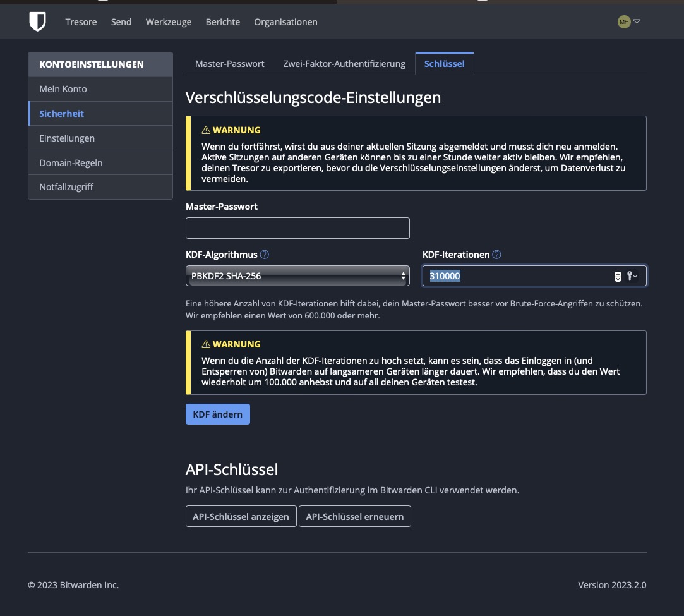Open the MH account avatar menu
Screen dimensions: 684x616
pos(624,22)
